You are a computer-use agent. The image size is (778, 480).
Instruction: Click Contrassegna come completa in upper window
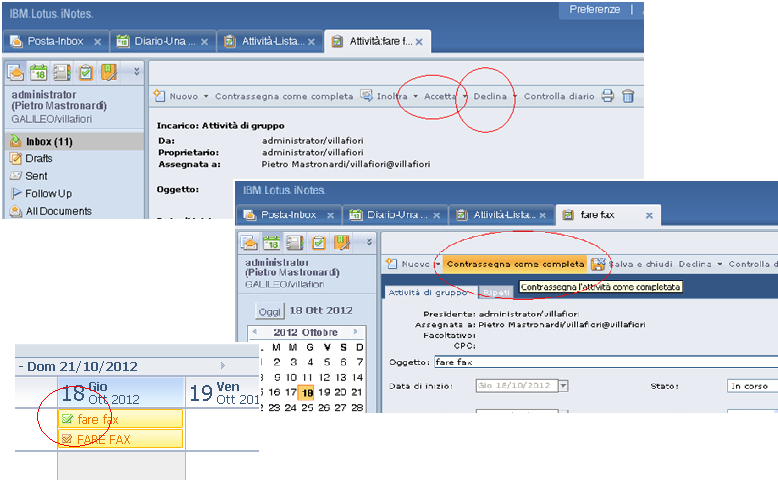click(284, 96)
